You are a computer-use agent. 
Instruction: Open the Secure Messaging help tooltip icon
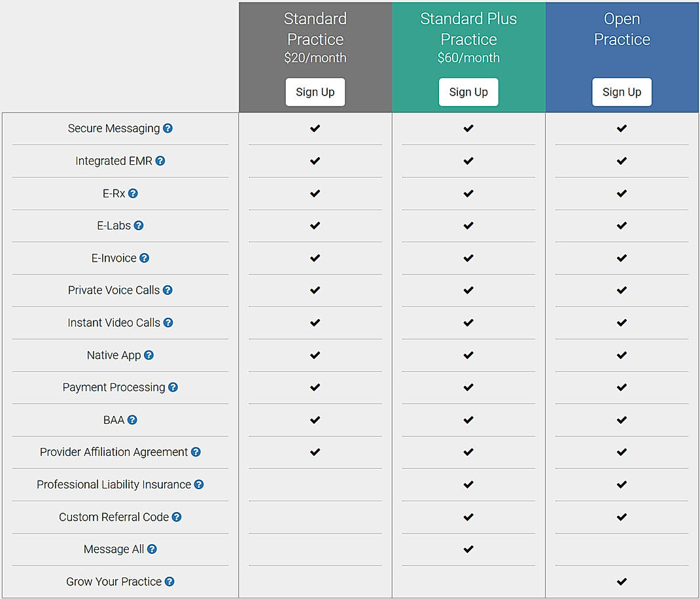[x=168, y=128]
